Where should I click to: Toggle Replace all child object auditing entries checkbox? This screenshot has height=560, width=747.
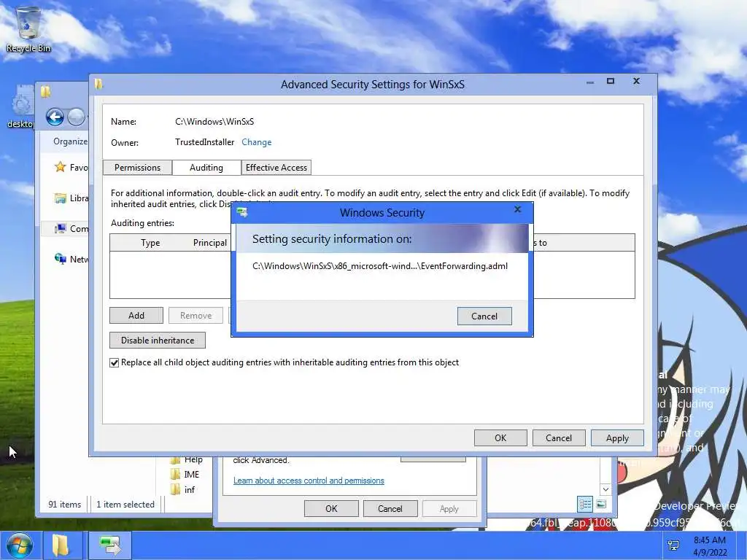[x=115, y=363]
